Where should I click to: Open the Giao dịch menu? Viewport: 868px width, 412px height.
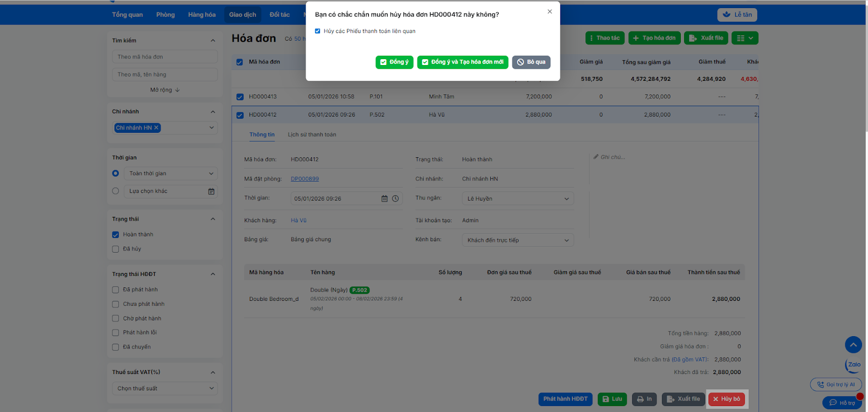242,15
